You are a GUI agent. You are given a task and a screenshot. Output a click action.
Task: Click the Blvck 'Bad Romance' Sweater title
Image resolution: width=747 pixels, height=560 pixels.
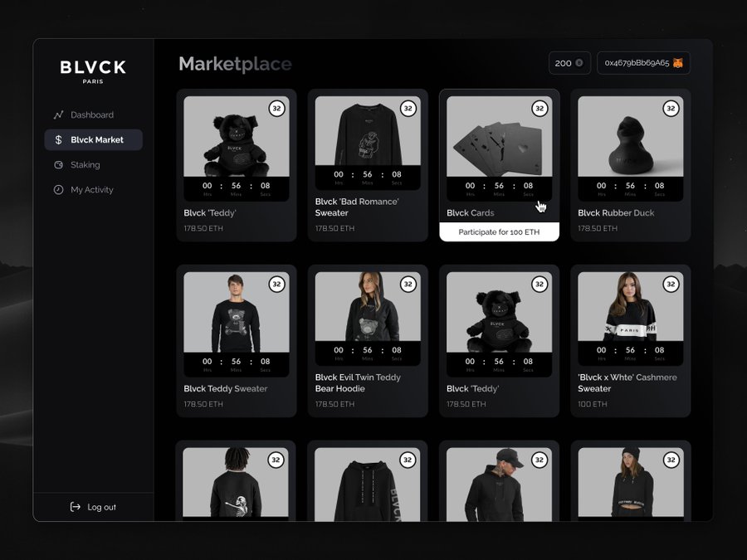(357, 207)
